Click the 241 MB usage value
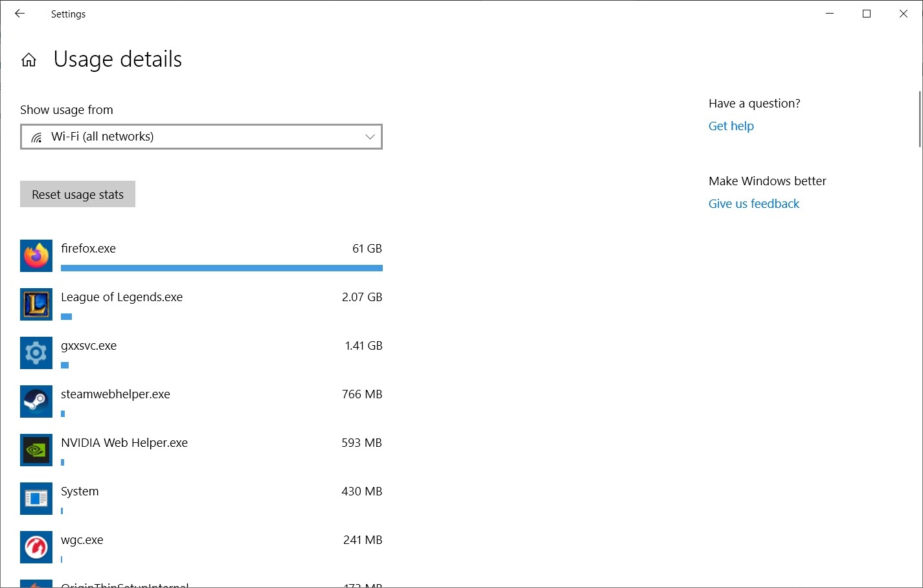 coord(363,540)
